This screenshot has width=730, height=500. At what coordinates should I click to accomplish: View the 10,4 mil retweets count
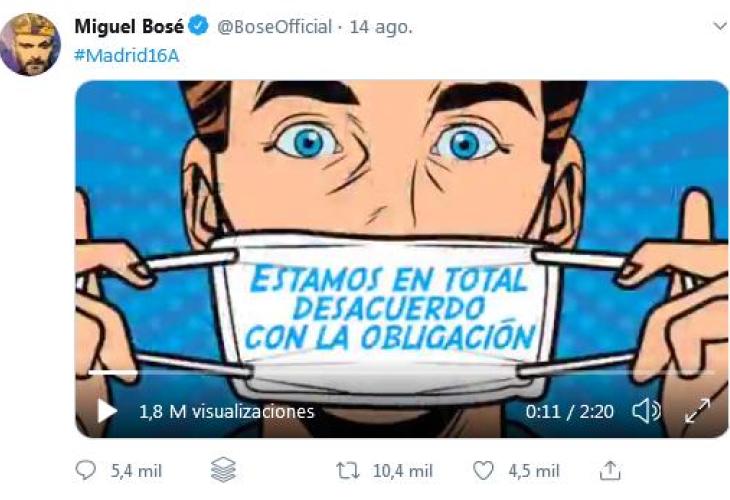pos(403,471)
